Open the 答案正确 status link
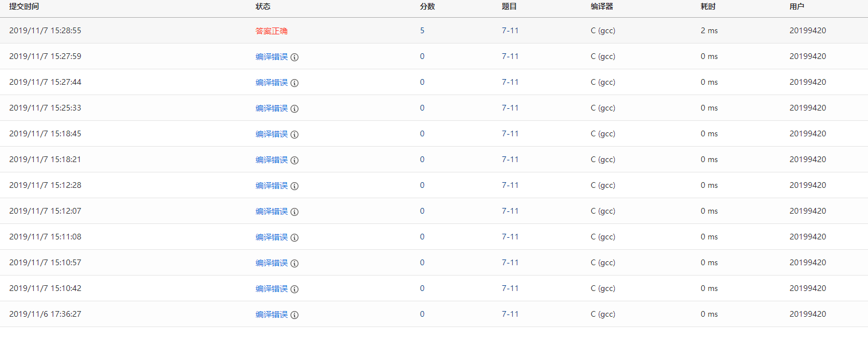The height and width of the screenshot is (354, 868). click(272, 31)
